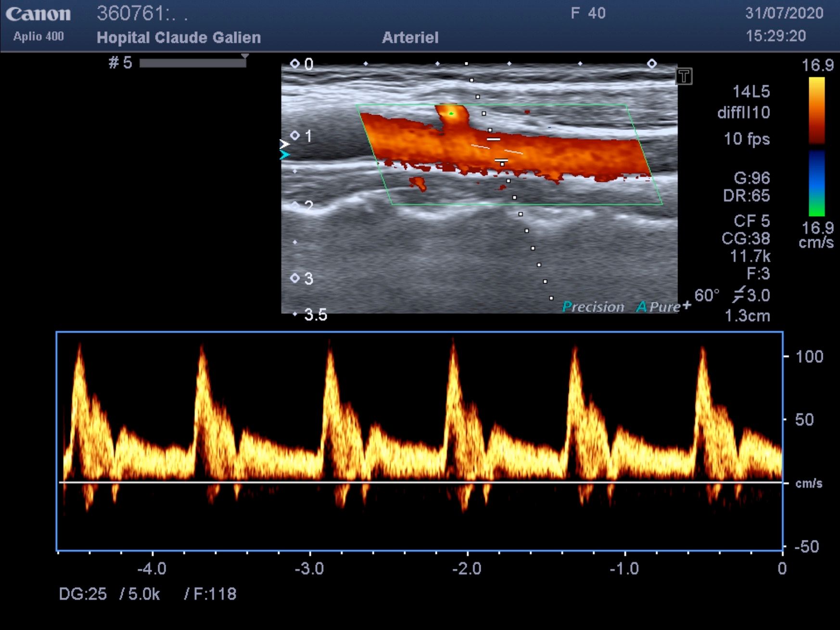This screenshot has width=840, height=630.
Task: Click the depth marker 3 on the image
Action: 308,279
